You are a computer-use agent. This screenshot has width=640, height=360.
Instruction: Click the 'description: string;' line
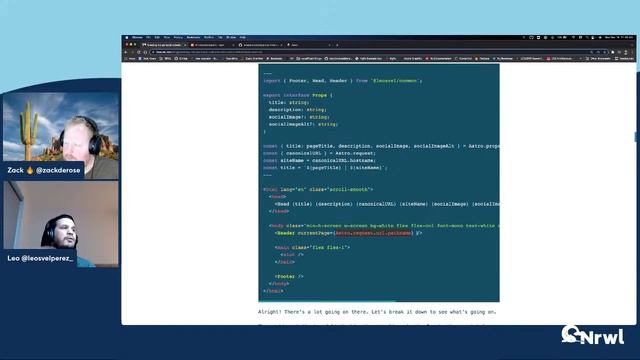[x=298, y=110]
